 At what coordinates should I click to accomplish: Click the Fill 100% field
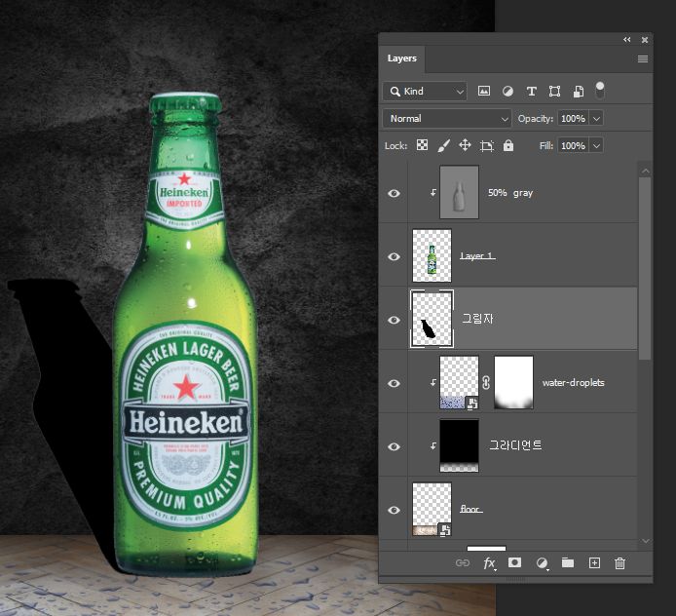[x=573, y=146]
